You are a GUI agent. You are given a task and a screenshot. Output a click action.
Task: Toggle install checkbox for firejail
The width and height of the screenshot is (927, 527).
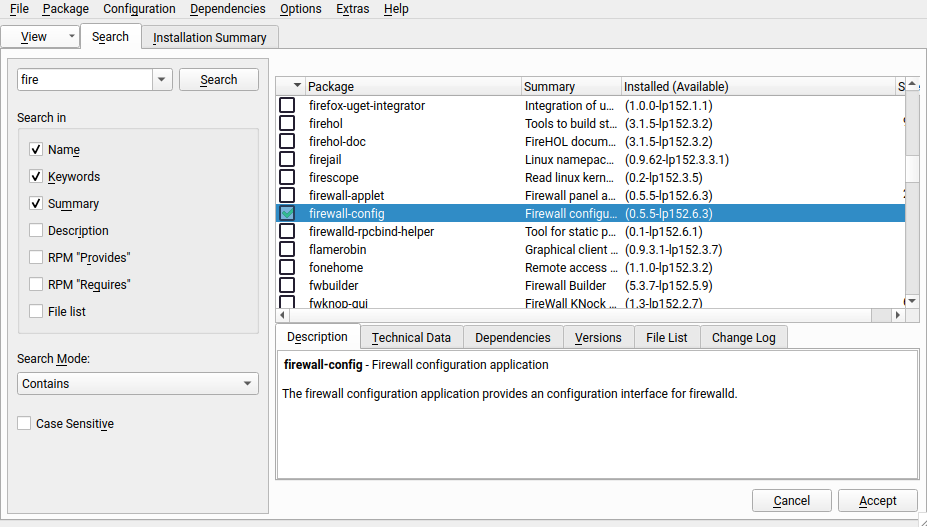tap(287, 160)
